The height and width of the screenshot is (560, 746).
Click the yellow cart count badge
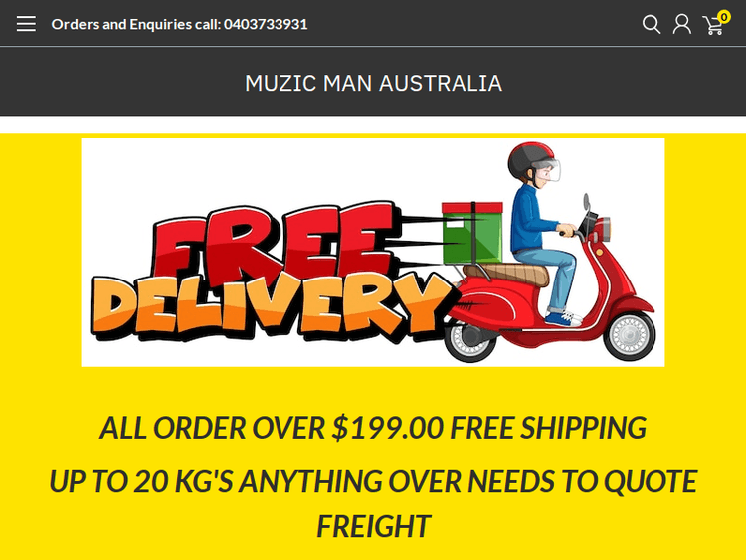tap(724, 17)
